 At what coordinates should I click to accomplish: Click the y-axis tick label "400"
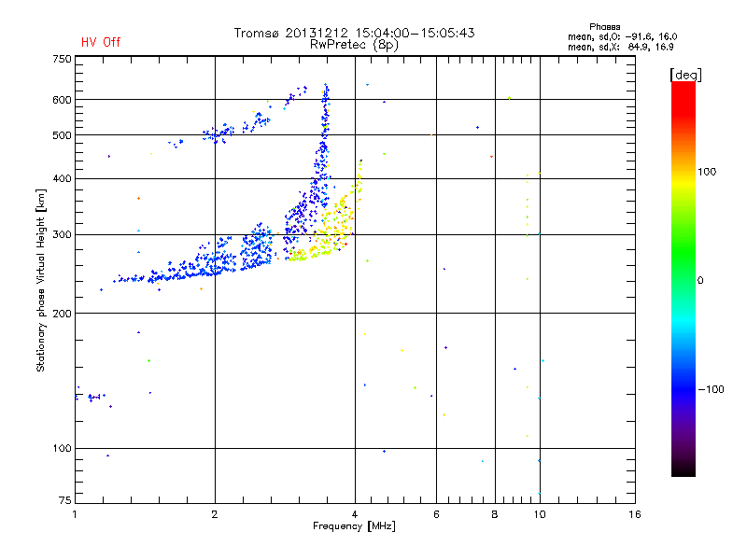[x=62, y=178]
